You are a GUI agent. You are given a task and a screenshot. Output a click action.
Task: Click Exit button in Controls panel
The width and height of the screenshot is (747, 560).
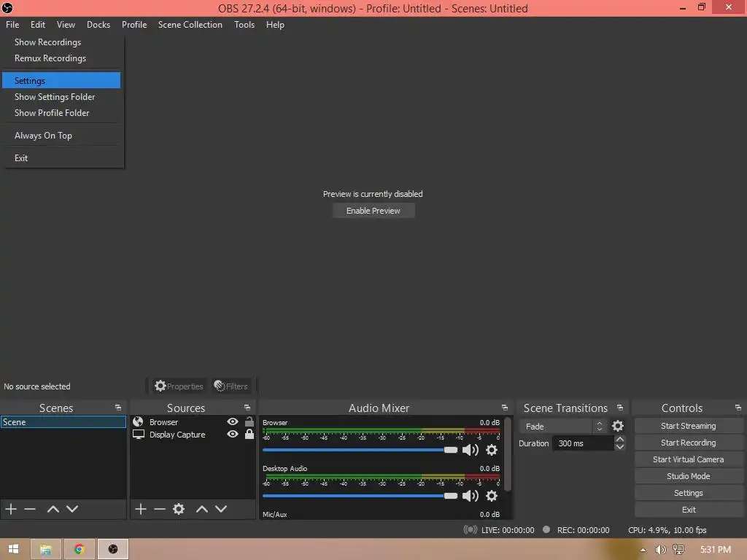689,510
